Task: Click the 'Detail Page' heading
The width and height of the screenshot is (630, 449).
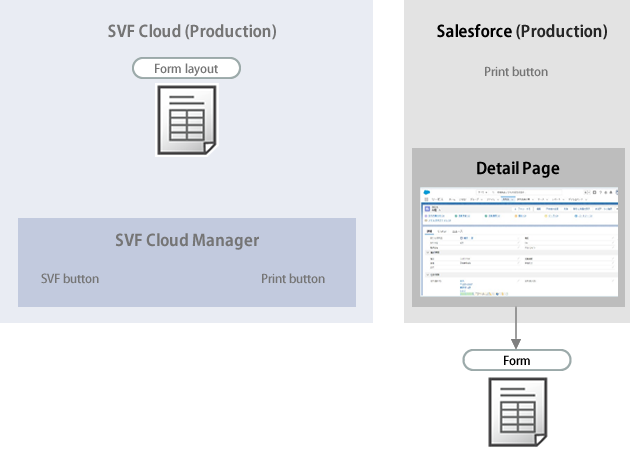Action: coord(518,168)
